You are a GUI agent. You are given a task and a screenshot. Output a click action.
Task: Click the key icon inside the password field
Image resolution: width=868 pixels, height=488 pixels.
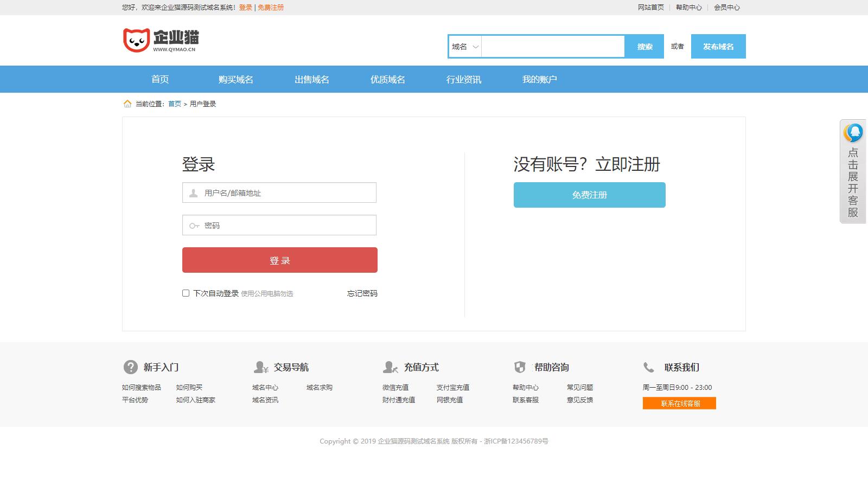tap(193, 225)
